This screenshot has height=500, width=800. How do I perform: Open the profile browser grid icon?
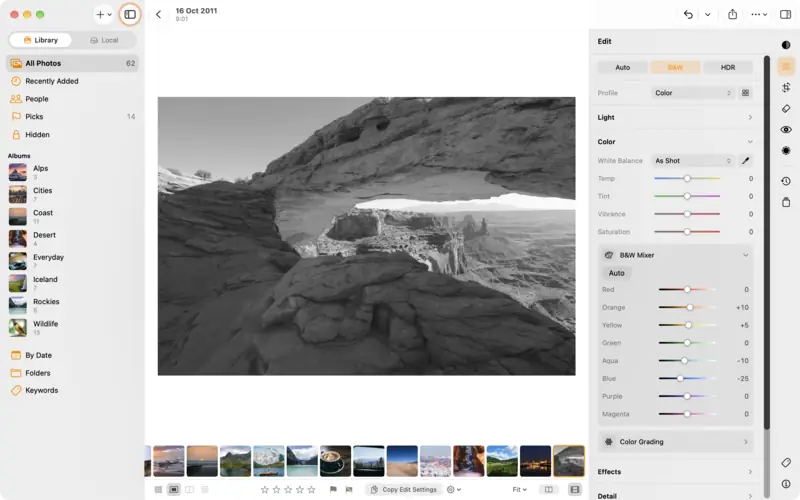pos(745,93)
